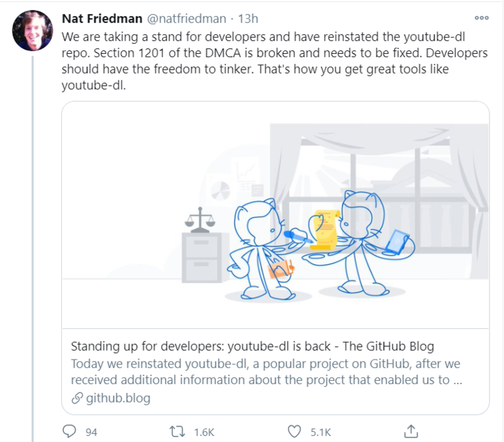Click the tweet text about youtube-dl repo
504x442 pixels.
[275, 61]
